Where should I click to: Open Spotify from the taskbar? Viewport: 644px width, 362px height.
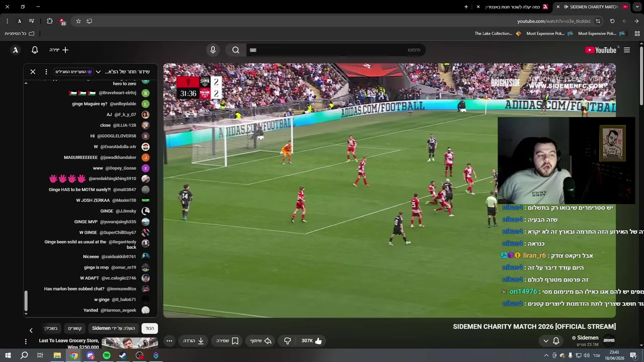pyautogui.click(x=107, y=355)
